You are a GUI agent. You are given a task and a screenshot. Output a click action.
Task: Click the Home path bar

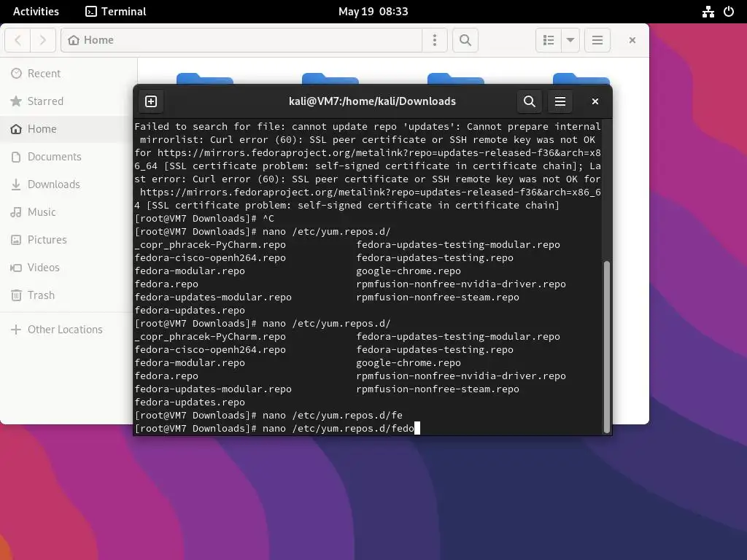point(241,40)
